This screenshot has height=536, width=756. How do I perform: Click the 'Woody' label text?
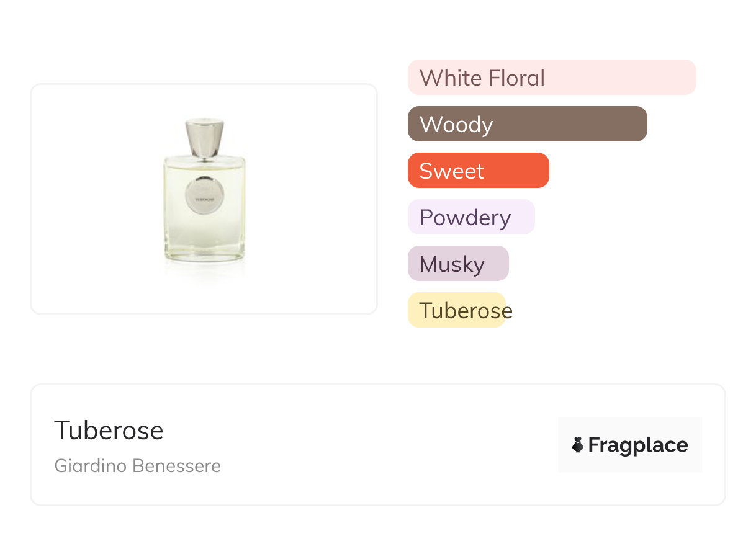pyautogui.click(x=456, y=125)
